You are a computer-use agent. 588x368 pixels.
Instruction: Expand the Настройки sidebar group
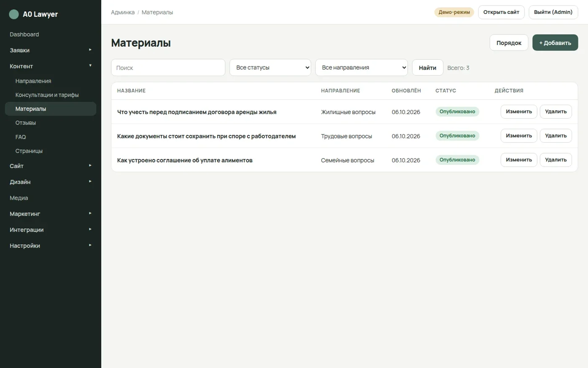tap(50, 246)
